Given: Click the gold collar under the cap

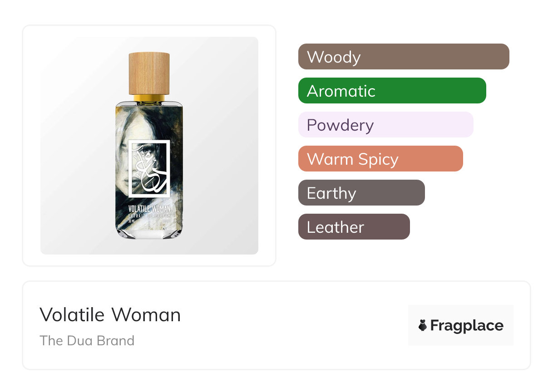Looking at the screenshot, I should pos(149,97).
